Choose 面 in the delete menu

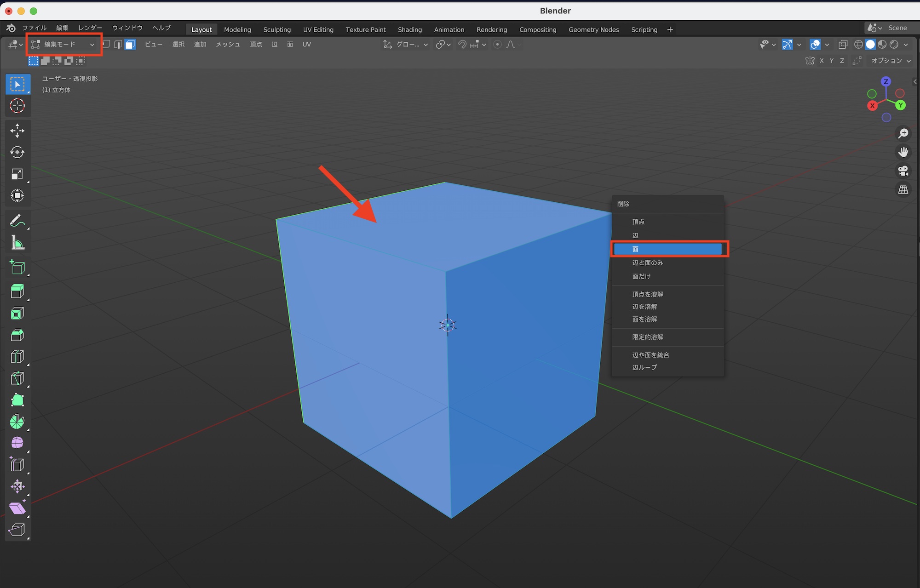tap(668, 249)
